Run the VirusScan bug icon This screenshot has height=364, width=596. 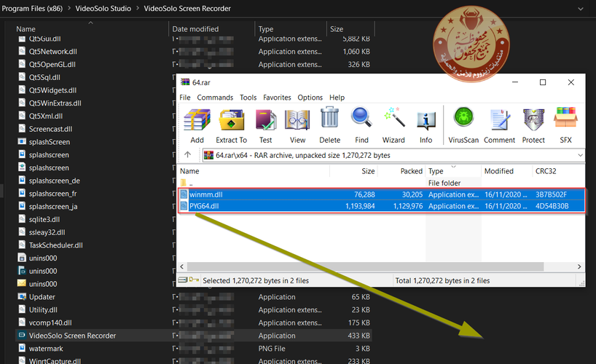pyautogui.click(x=463, y=117)
